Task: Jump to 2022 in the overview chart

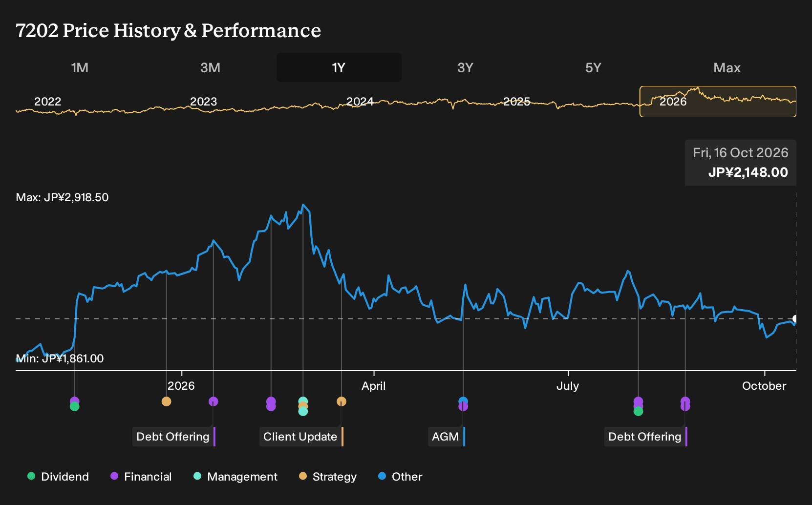Action: coord(47,102)
